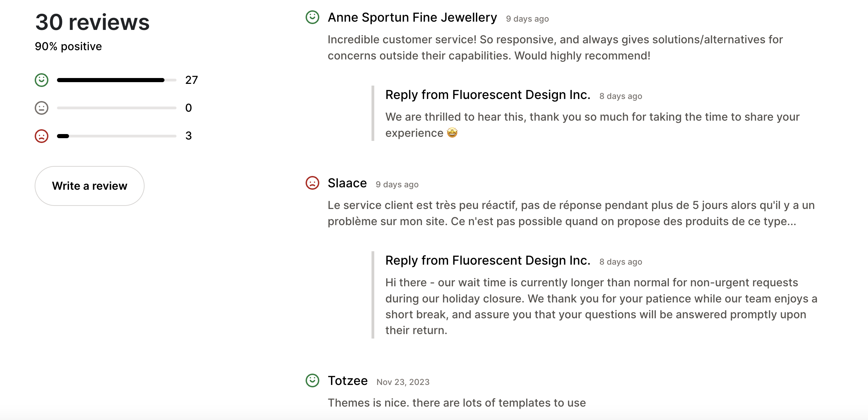This screenshot has height=420, width=868.
Task: Select the green positive smiley filter icon
Action: click(41, 80)
